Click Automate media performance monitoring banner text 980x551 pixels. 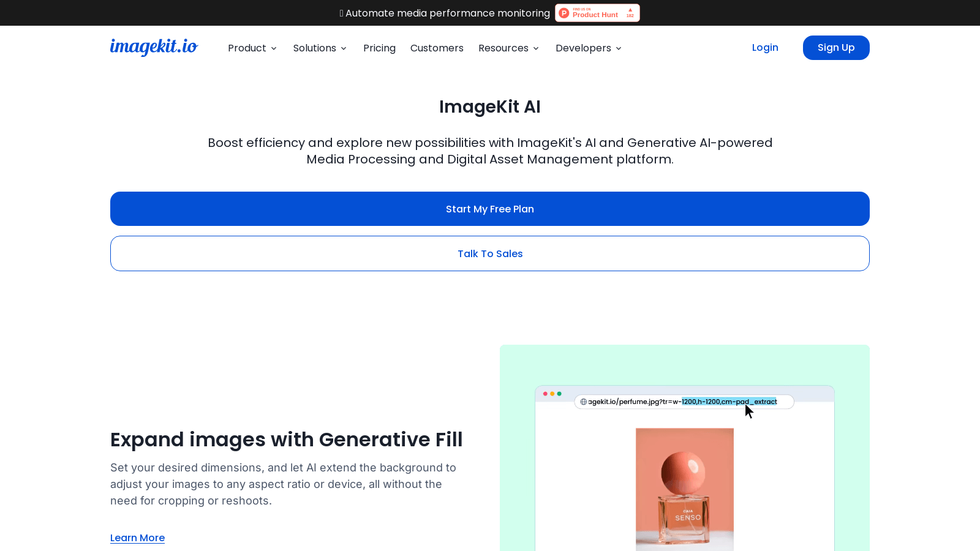click(448, 13)
